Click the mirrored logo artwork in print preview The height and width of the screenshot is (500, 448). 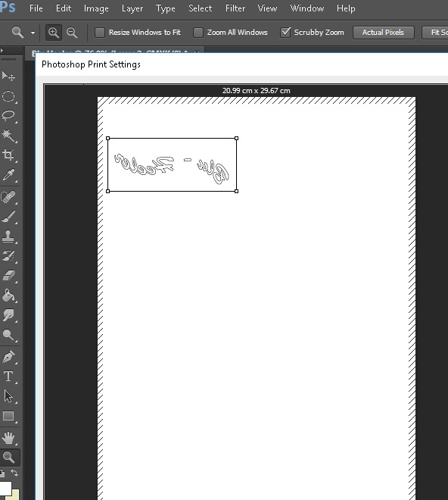[172, 169]
